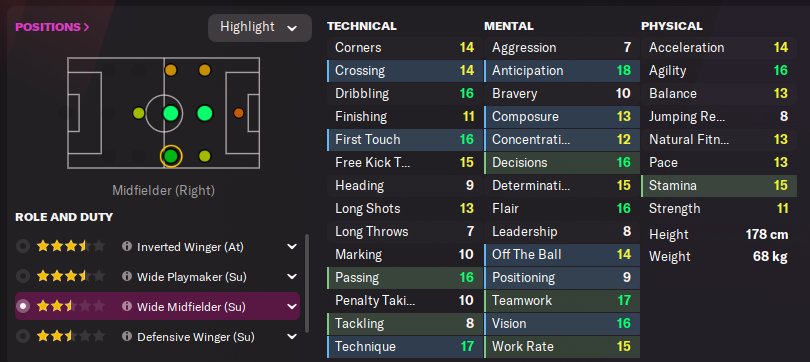
Task: Click the Technique attribute row
Action: tap(404, 347)
